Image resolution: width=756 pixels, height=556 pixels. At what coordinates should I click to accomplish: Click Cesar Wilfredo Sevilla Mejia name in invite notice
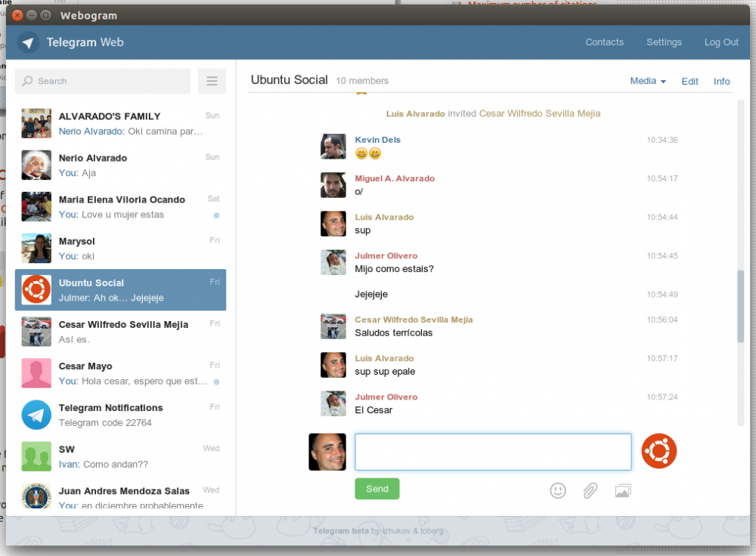[x=540, y=114]
